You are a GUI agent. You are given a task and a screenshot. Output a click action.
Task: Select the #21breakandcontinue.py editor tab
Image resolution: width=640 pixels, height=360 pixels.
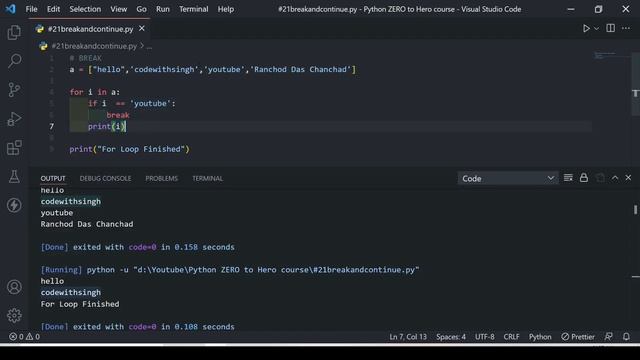[x=90, y=29]
